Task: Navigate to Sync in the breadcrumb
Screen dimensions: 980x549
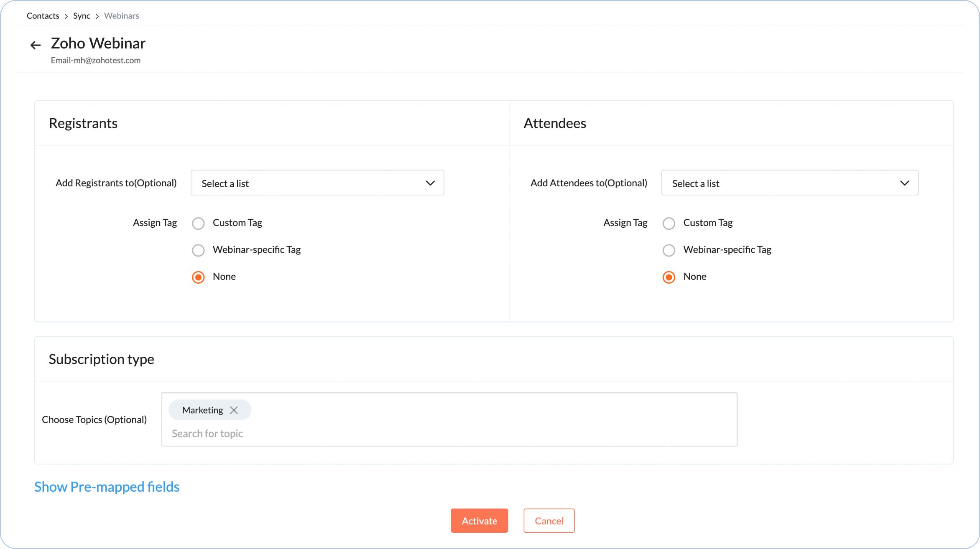Action: (x=82, y=15)
